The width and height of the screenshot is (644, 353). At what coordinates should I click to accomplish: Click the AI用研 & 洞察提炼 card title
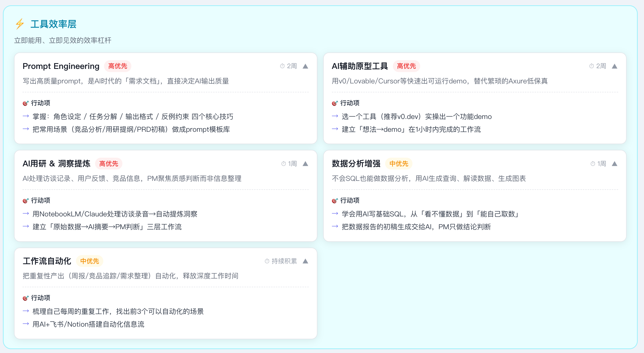tap(56, 164)
